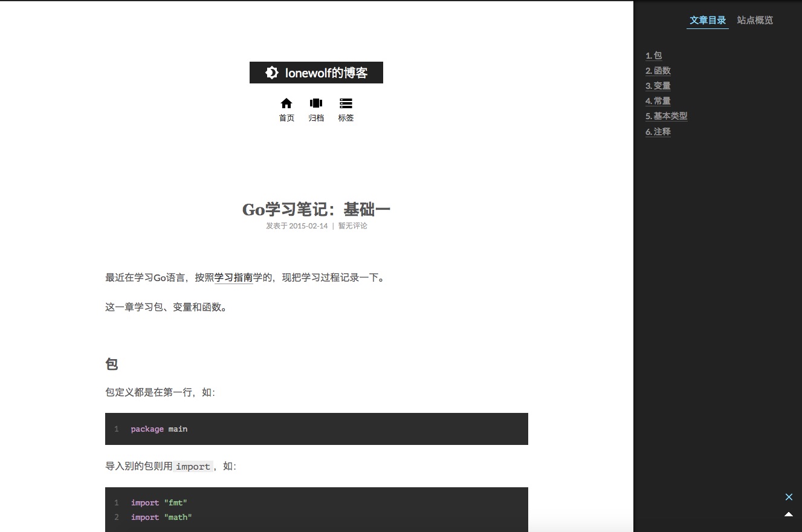Close the sidebar with the X icon
The image size is (802, 532).
[x=789, y=496]
